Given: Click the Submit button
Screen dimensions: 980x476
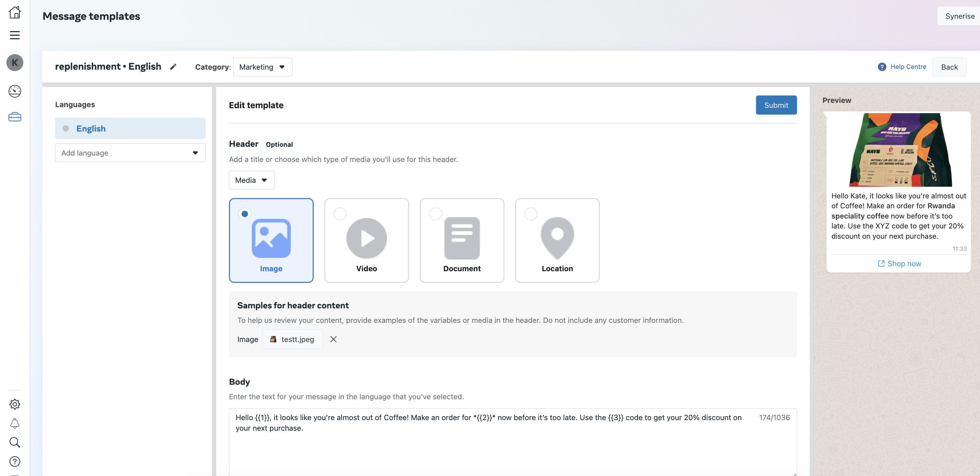Looking at the screenshot, I should (776, 105).
